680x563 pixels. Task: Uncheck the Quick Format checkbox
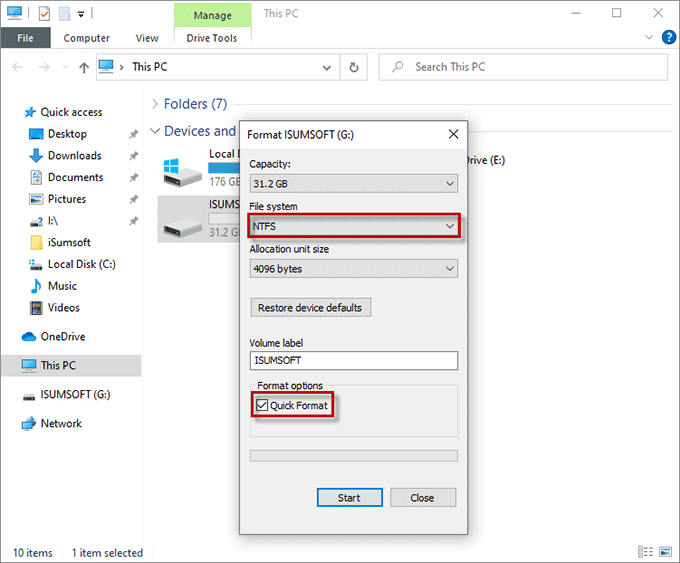(x=262, y=406)
